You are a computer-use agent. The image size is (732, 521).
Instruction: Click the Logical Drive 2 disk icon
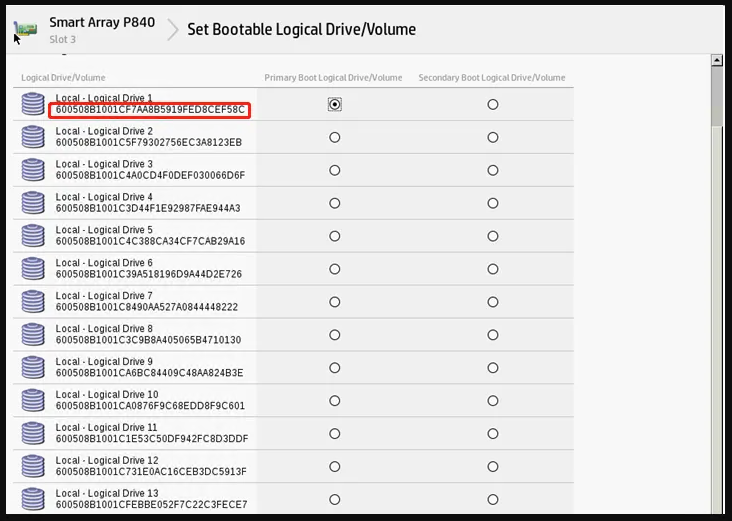(x=33, y=137)
